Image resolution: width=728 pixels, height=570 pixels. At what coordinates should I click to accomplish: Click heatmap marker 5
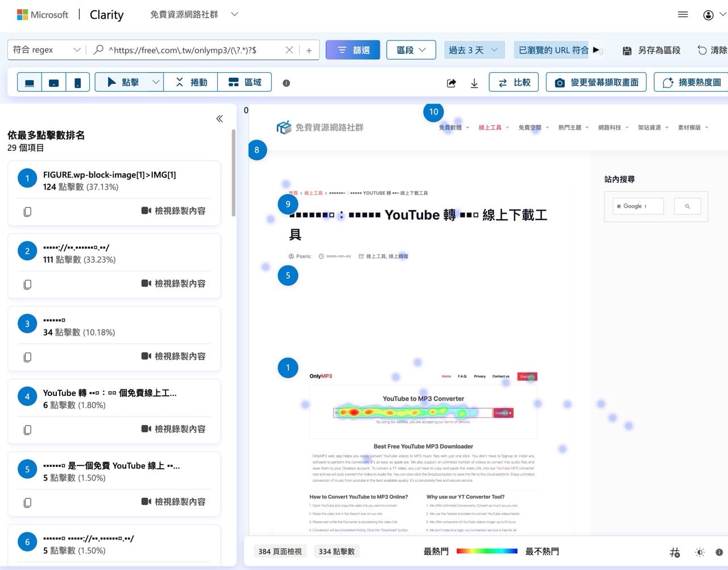[x=288, y=275]
